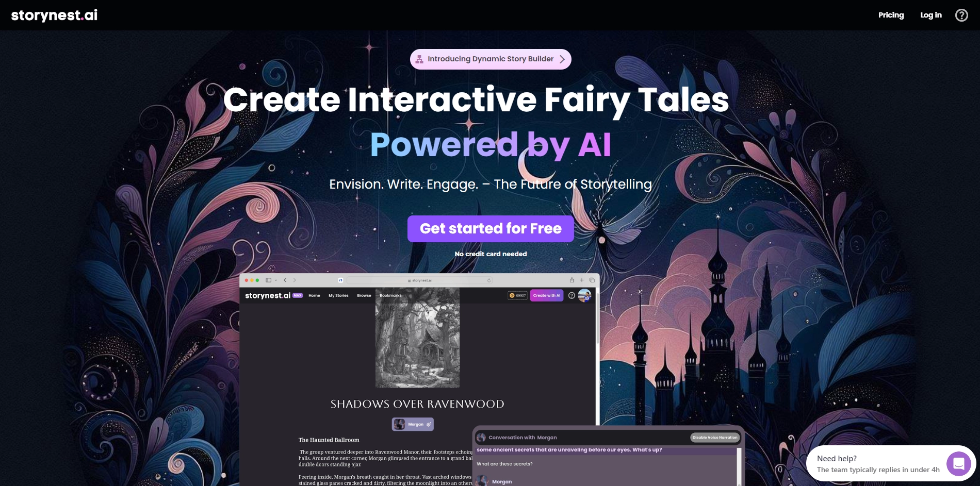Open a new tab with the plus icon
This screenshot has height=486, width=980.
tap(582, 280)
